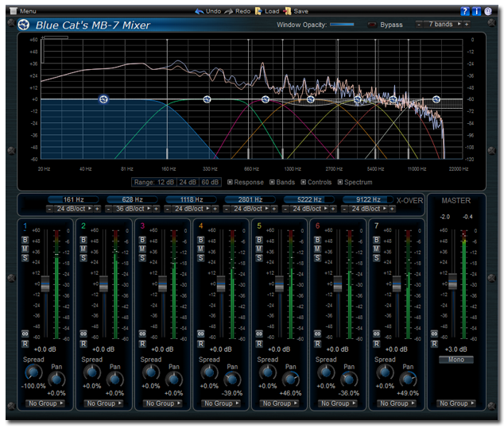Click band 4 graph control handle

[310, 99]
